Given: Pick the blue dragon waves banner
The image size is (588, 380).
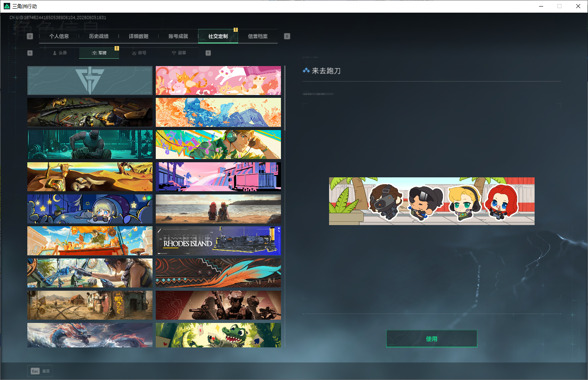Looking at the screenshot, I should (x=90, y=335).
